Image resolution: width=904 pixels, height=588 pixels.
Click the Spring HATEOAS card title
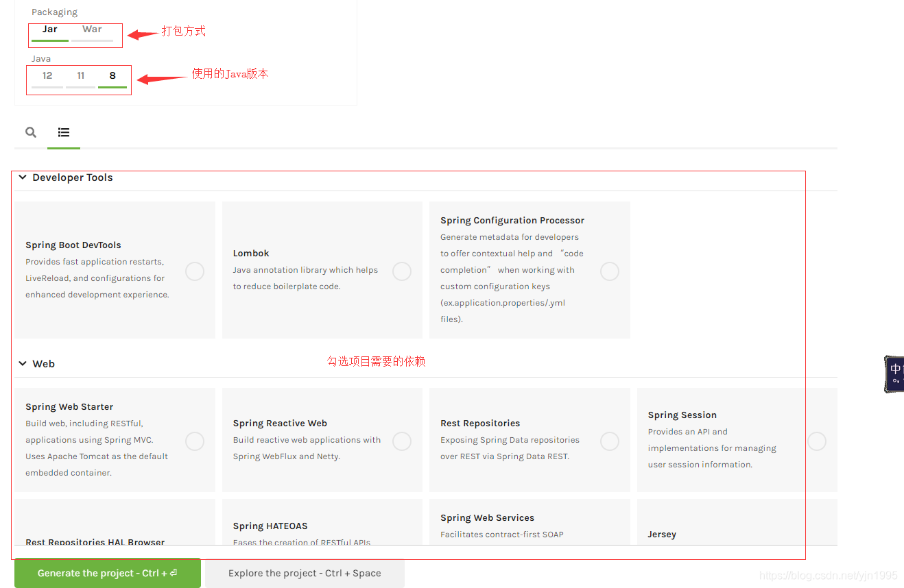[270, 526]
